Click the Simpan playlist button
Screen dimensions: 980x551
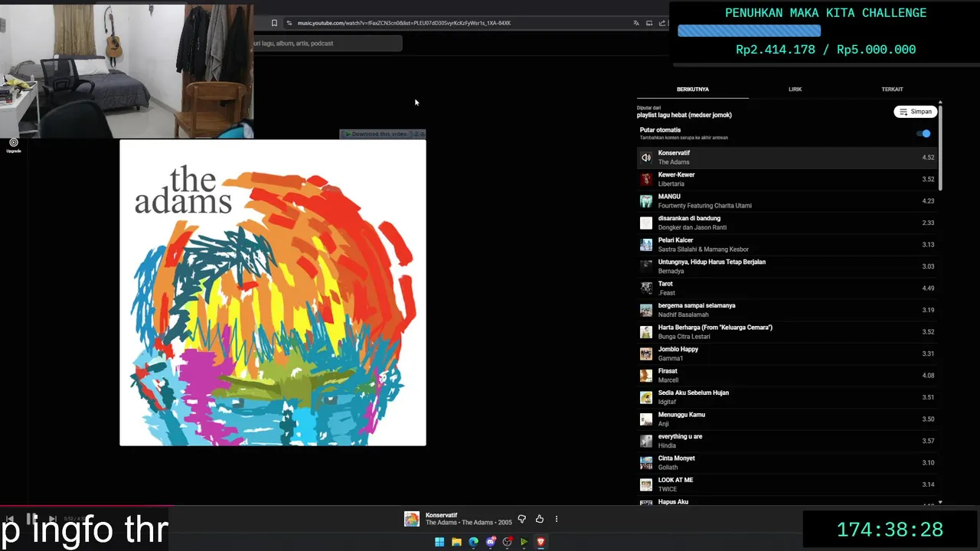916,112
